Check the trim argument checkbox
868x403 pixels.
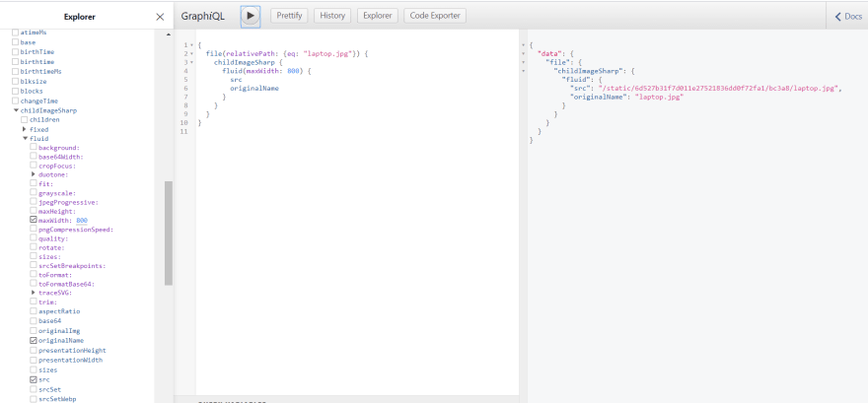click(34, 302)
